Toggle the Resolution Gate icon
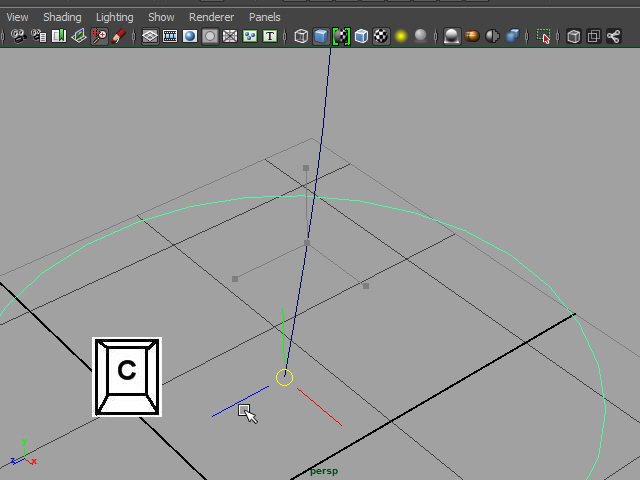 (190, 36)
